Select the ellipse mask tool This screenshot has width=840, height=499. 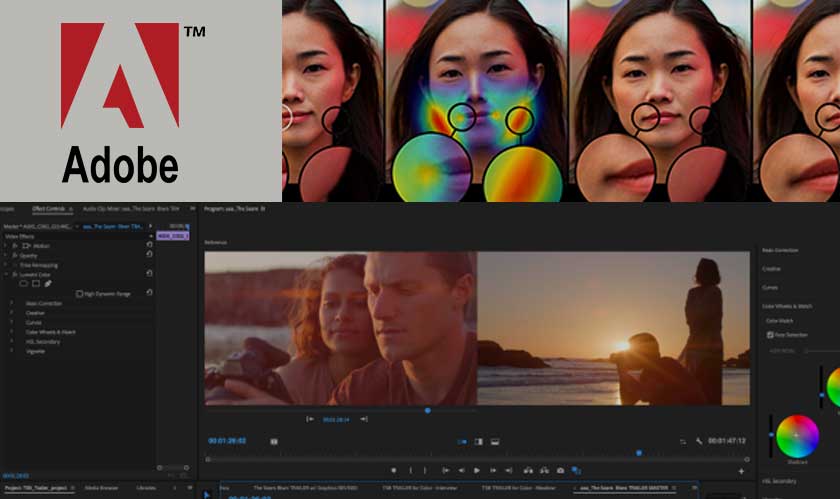(23, 283)
